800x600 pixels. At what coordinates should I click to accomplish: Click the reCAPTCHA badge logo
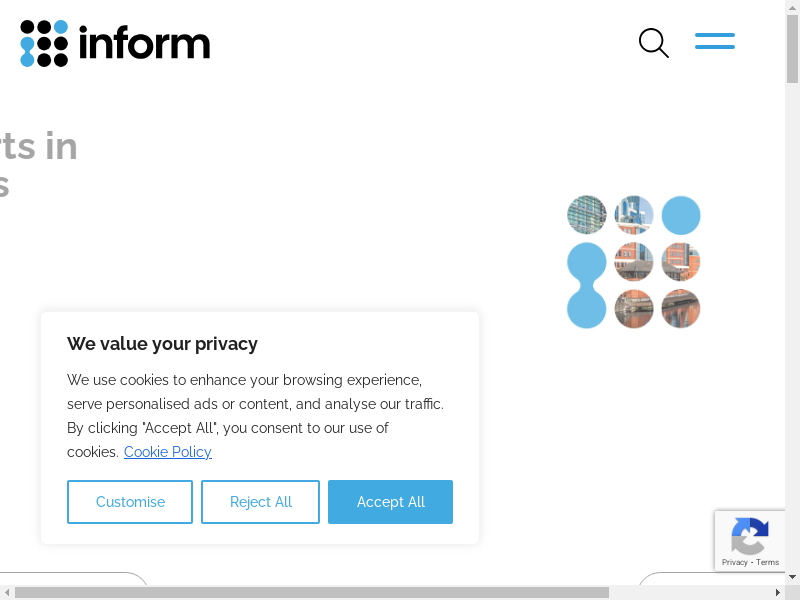coord(749,535)
